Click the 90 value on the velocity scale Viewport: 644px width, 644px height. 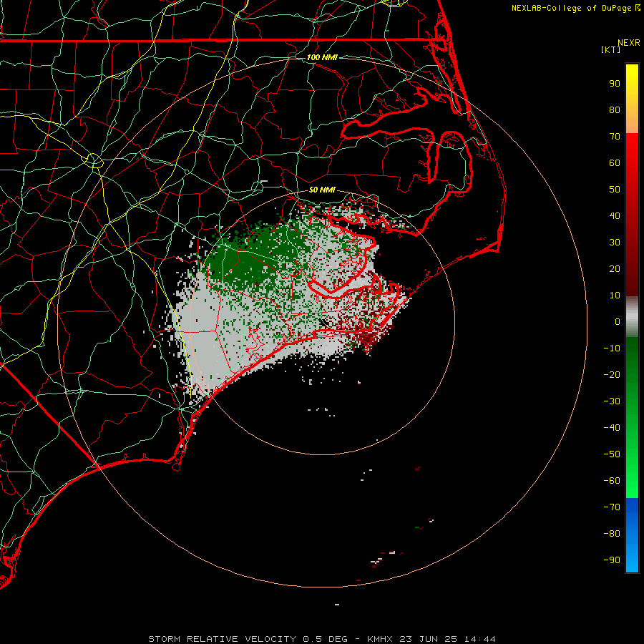[615, 84]
